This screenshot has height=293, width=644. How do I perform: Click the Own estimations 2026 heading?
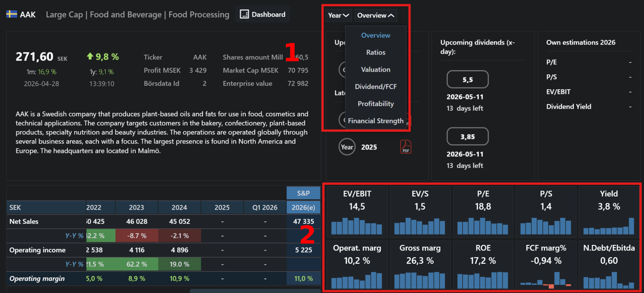(581, 42)
